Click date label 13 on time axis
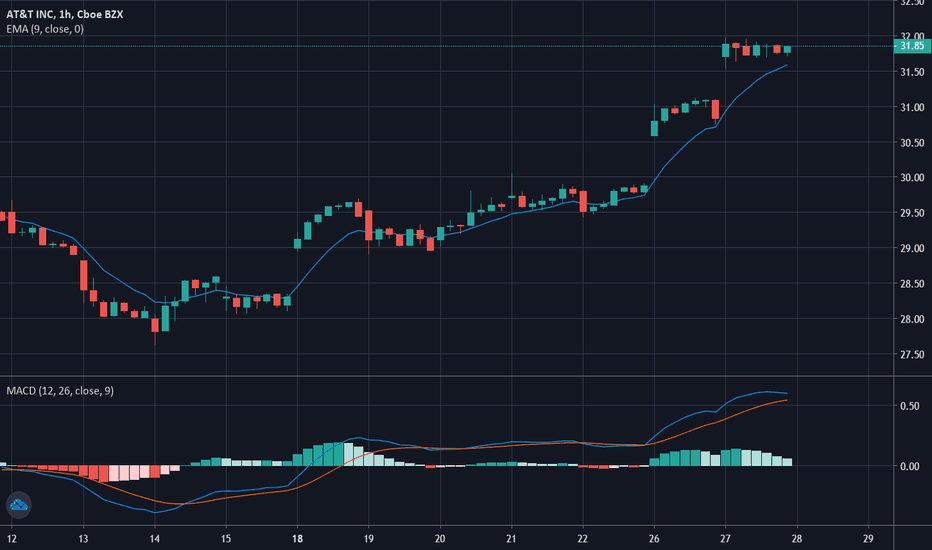932x550 pixels. click(83, 539)
